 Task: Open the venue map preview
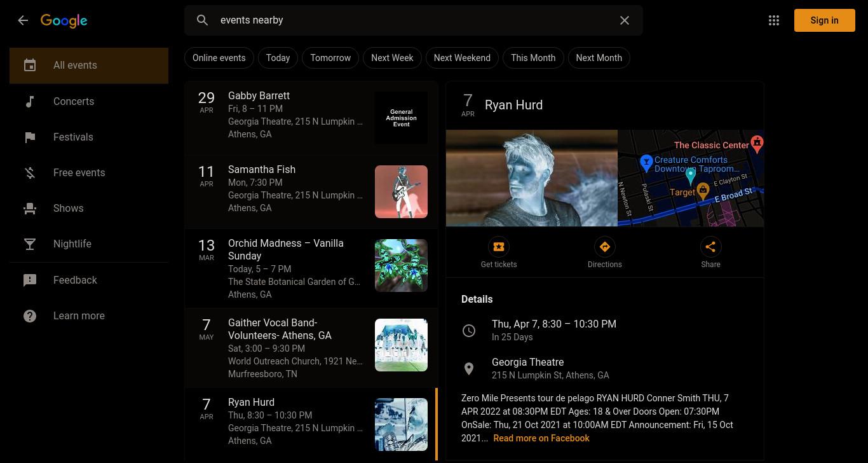[691, 178]
